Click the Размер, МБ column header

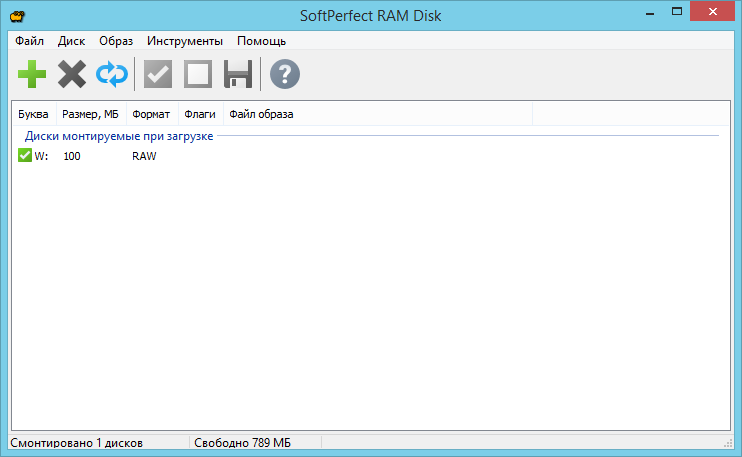[90, 114]
